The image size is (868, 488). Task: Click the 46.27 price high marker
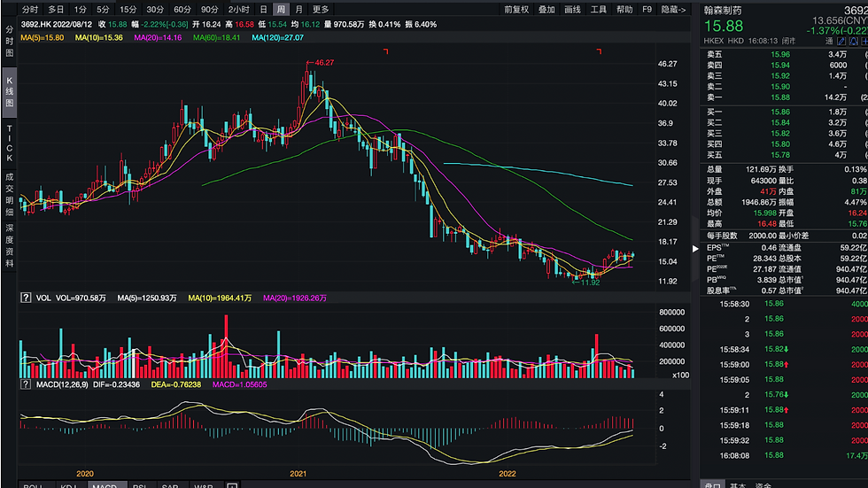(x=324, y=63)
